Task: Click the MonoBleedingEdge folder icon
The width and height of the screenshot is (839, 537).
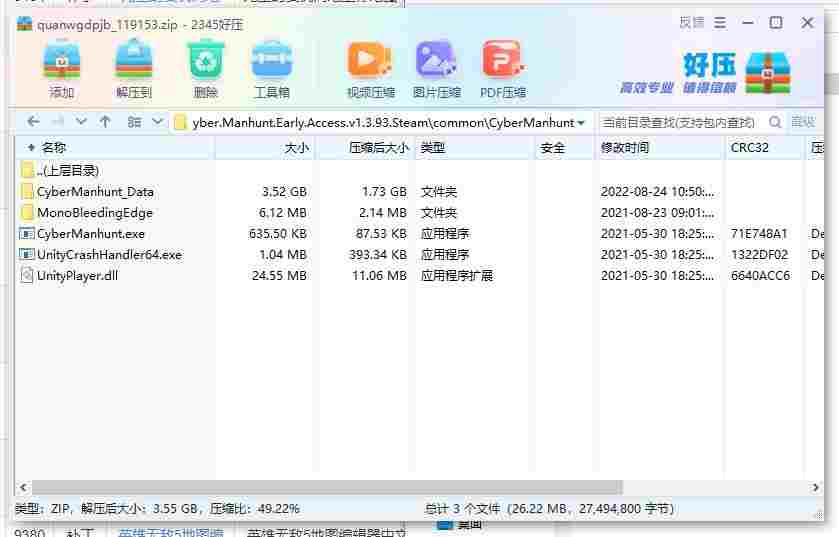Action: [27, 212]
